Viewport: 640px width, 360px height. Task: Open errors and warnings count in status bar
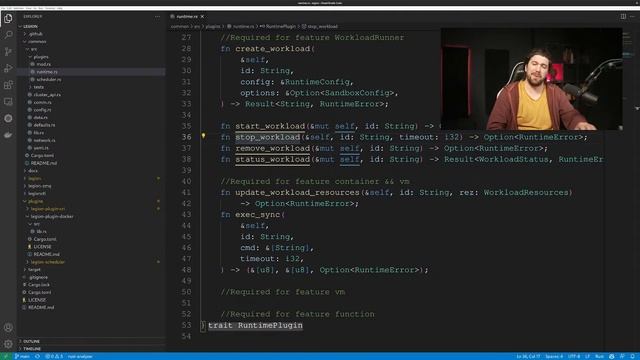(x=54, y=356)
